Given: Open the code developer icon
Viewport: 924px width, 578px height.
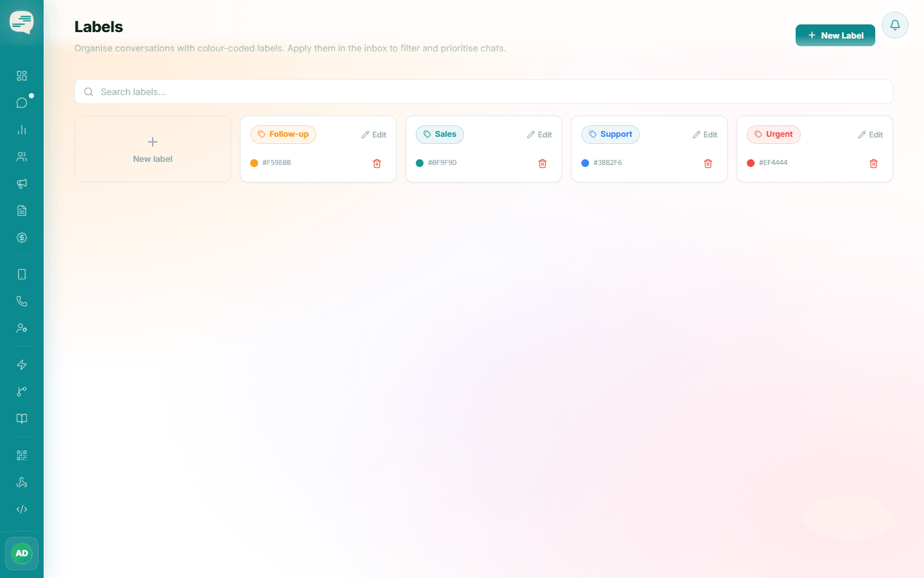Looking at the screenshot, I should [22, 509].
